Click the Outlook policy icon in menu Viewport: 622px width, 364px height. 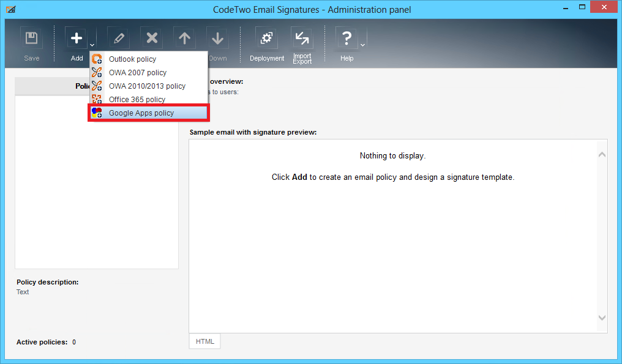[x=97, y=59]
